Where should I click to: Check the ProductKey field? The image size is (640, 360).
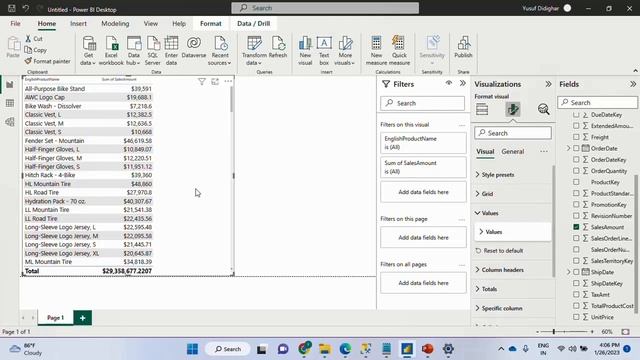[576, 182]
